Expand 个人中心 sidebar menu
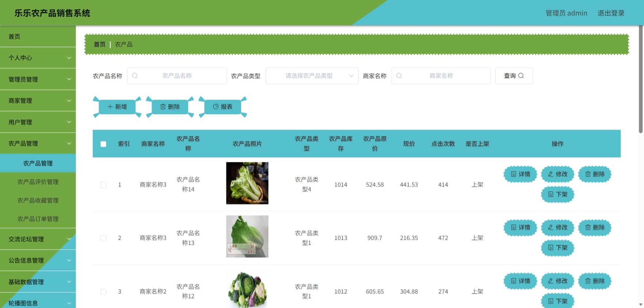The height and width of the screenshot is (308, 644). [x=38, y=58]
